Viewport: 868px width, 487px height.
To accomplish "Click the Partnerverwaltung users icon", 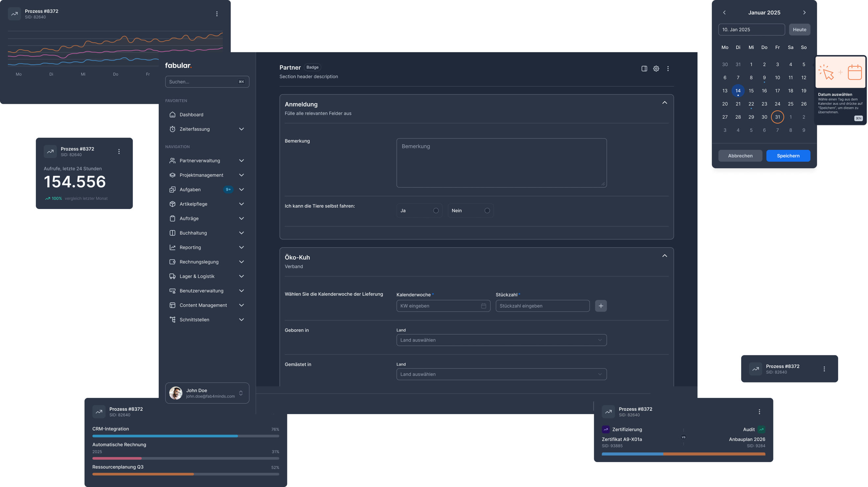I will [172, 161].
